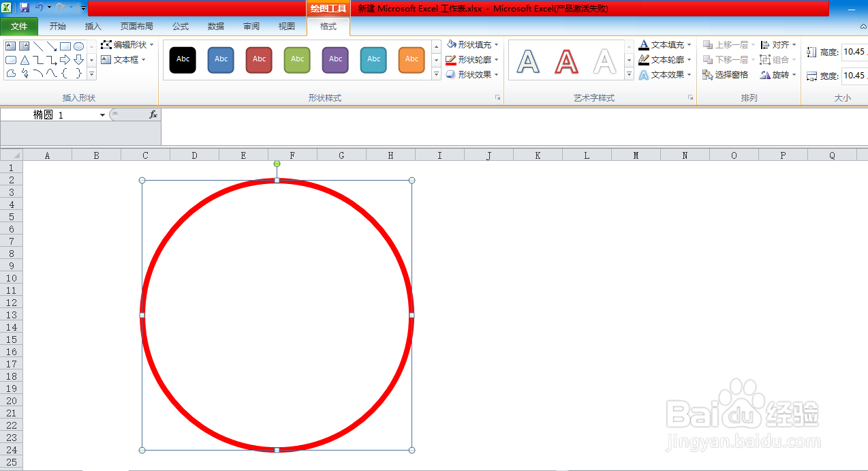Open the File (文件) tab
Image resolution: width=868 pixels, height=471 pixels.
click(19, 27)
